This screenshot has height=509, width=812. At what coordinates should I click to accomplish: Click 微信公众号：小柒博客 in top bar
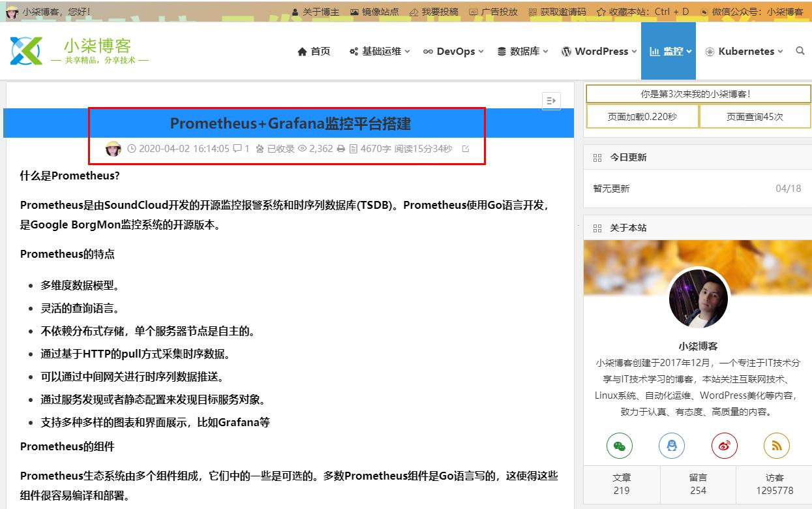tap(751, 12)
